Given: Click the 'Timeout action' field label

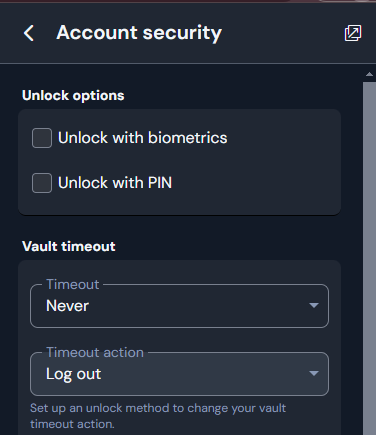Looking at the screenshot, I should click(x=95, y=352).
